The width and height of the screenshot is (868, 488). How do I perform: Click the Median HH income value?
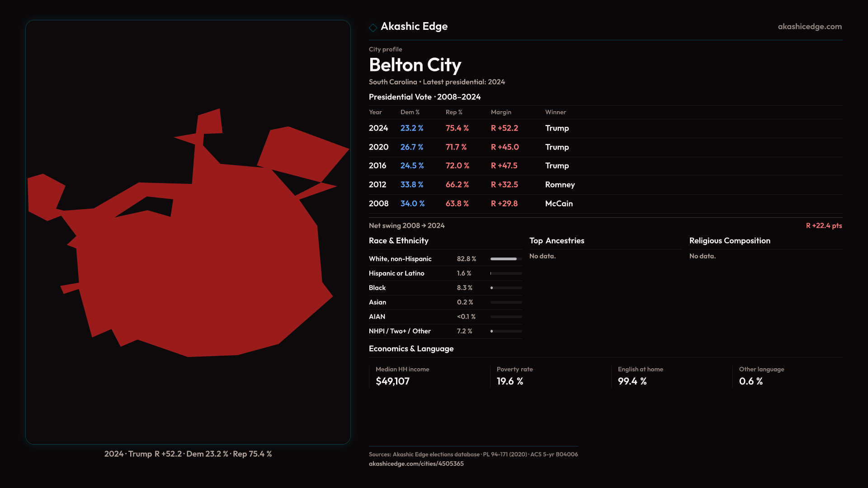point(392,381)
